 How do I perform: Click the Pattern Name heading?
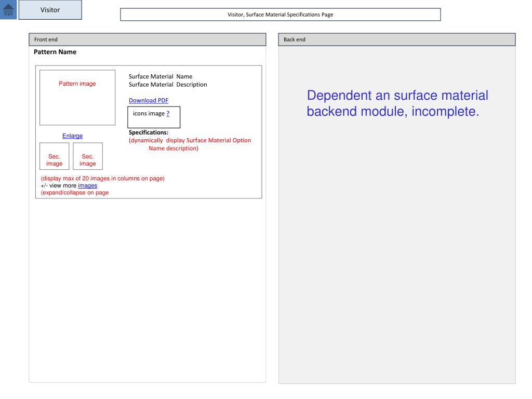(x=55, y=52)
